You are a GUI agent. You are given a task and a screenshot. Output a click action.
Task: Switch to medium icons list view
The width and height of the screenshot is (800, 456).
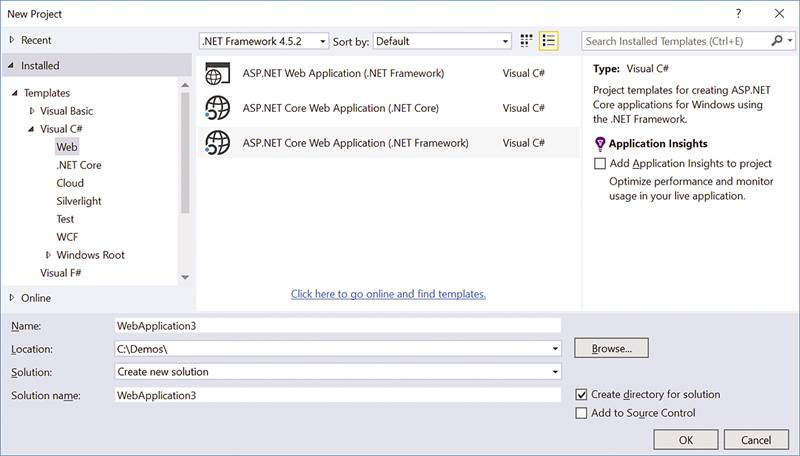(548, 41)
